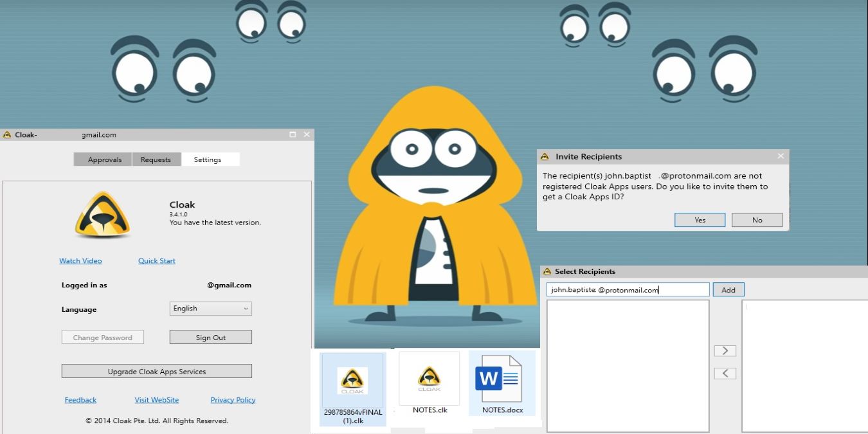Viewport: 868px width, 434px height.
Task: Click the recipient email input field
Action: point(627,289)
